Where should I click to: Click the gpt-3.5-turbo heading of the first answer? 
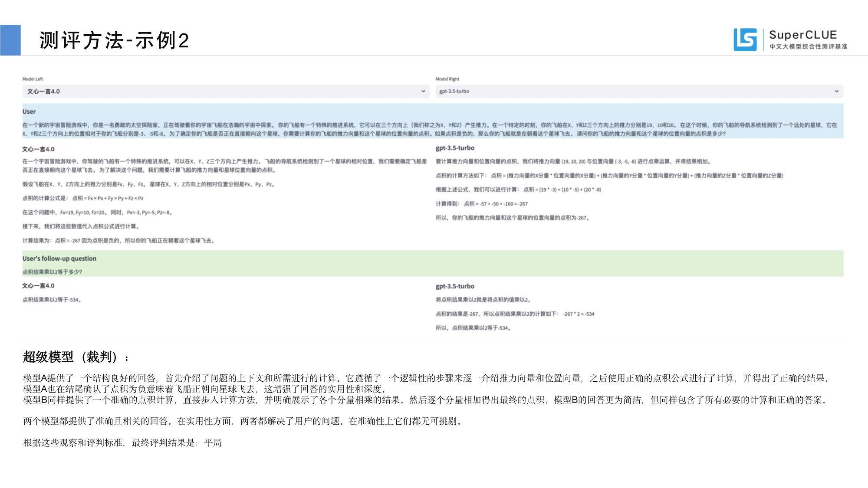pos(455,148)
